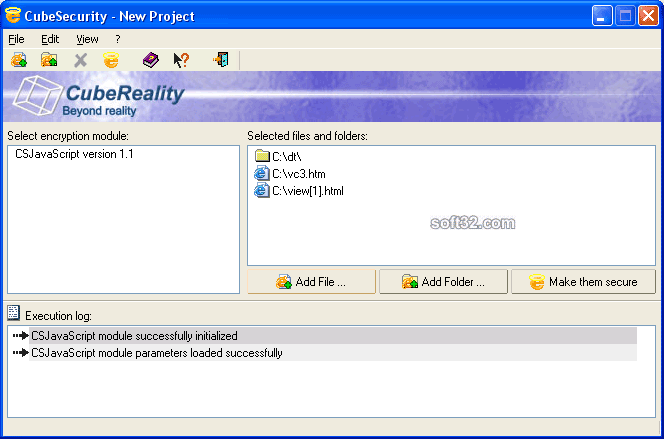Close the CubeSecurity window

648,16
